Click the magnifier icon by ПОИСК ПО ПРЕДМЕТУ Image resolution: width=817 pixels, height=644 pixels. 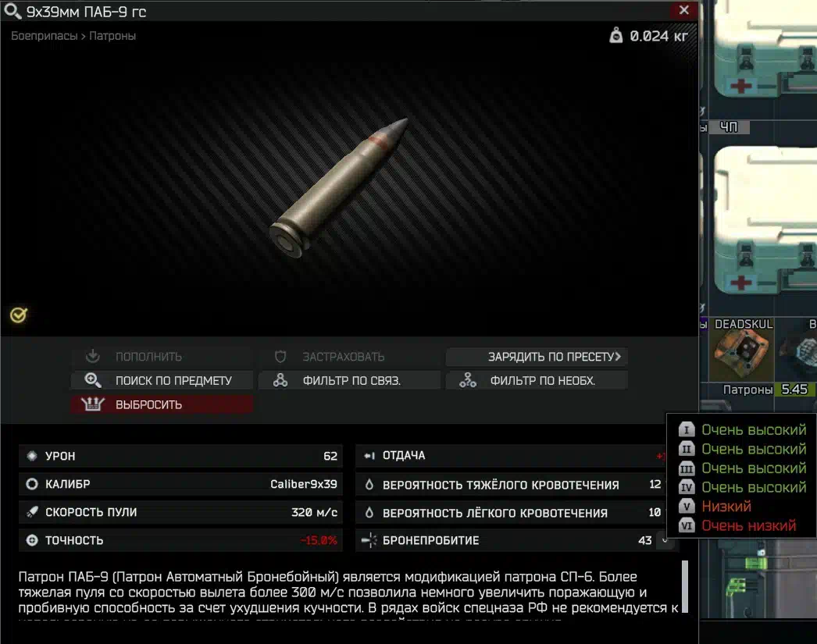93,380
